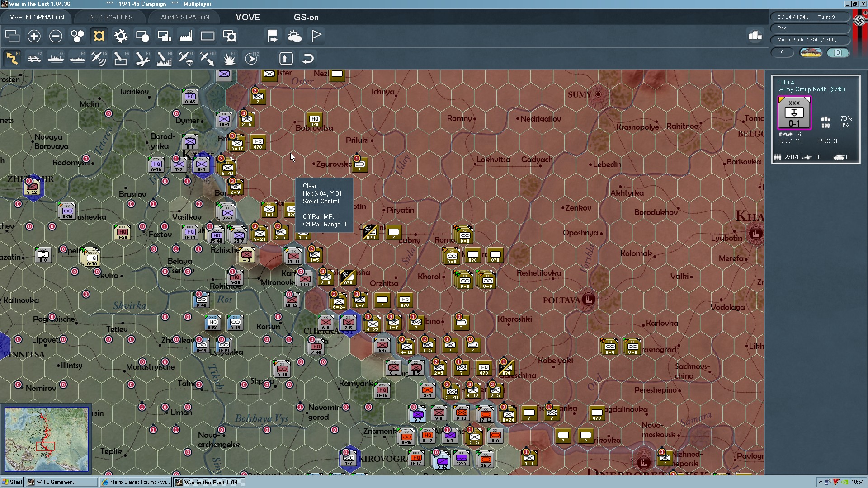Select F10 Air Transfer mode icon
This screenshot has height=488, width=868.
[x=208, y=58]
